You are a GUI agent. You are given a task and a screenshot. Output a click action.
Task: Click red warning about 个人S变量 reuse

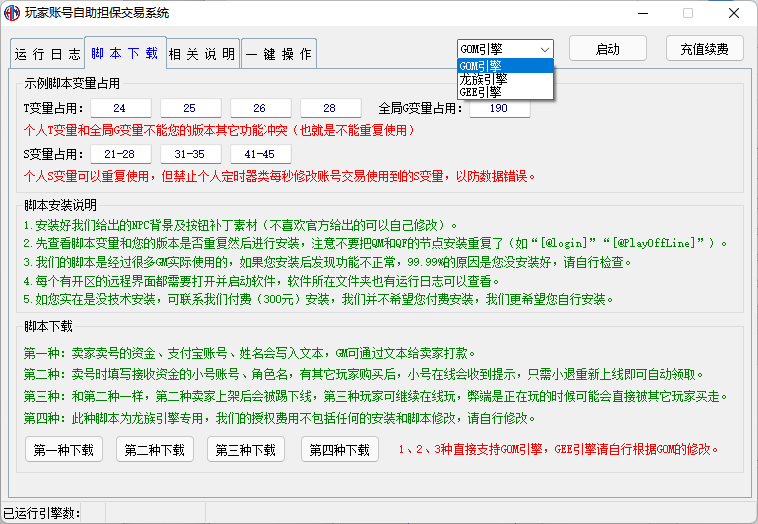pyautogui.click(x=279, y=176)
